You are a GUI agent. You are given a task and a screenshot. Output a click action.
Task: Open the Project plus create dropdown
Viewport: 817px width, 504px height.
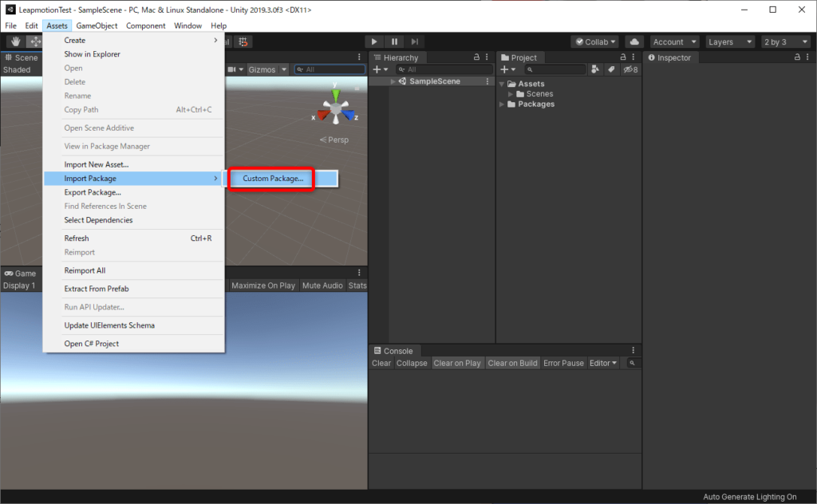[507, 69]
